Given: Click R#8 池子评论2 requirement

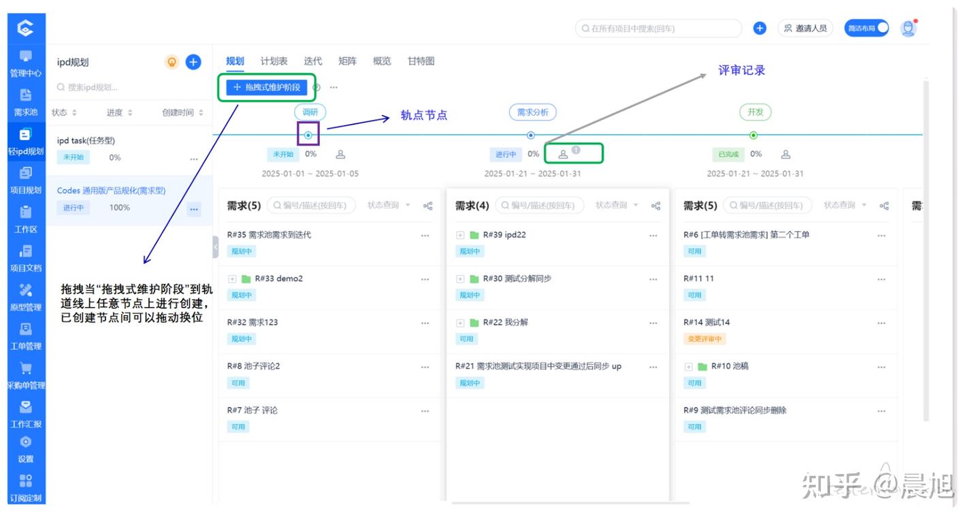Looking at the screenshot, I should (254, 366).
